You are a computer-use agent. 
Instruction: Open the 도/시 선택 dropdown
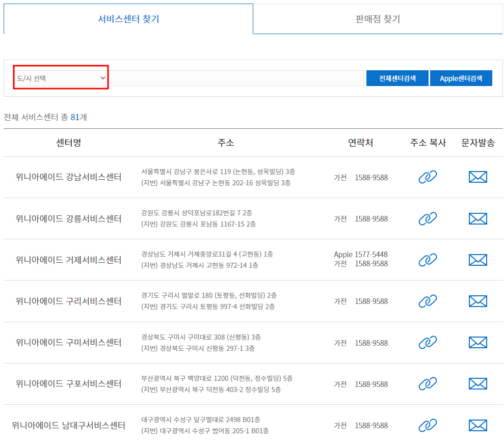click(61, 78)
